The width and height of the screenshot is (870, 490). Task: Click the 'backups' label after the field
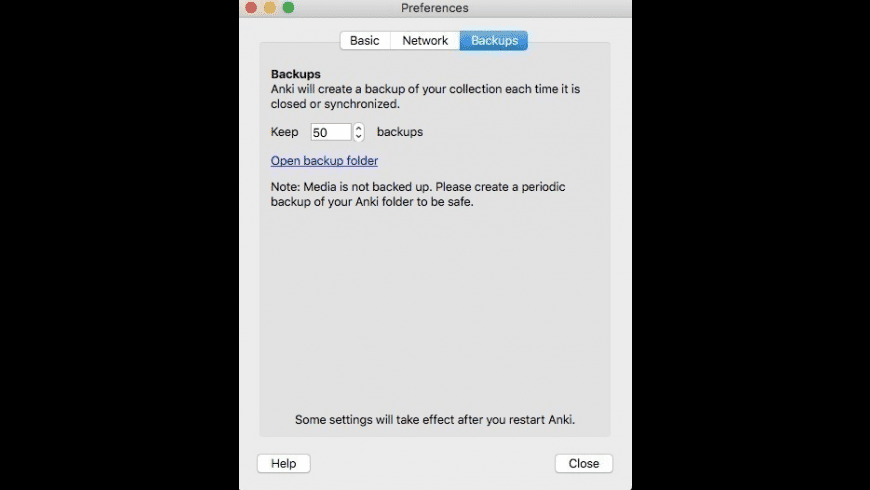[x=399, y=132]
